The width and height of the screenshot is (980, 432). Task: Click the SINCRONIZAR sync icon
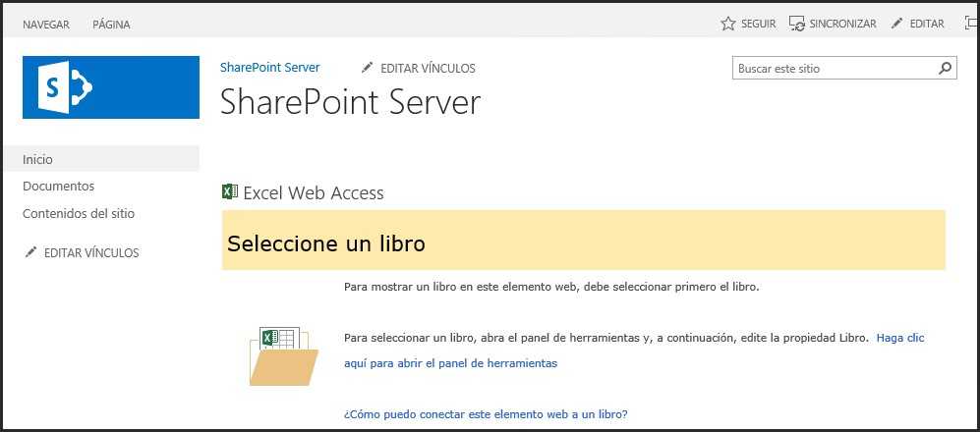click(x=797, y=24)
